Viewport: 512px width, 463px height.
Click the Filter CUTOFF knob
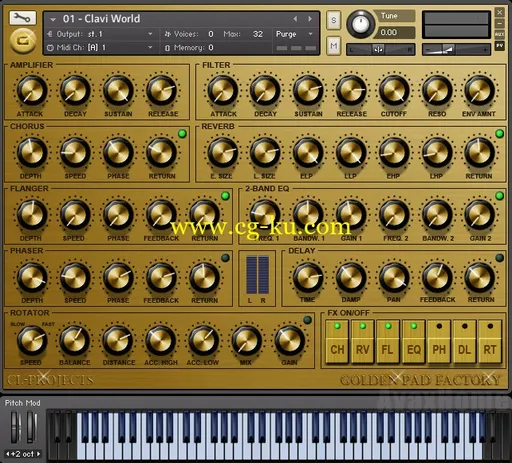(x=394, y=91)
